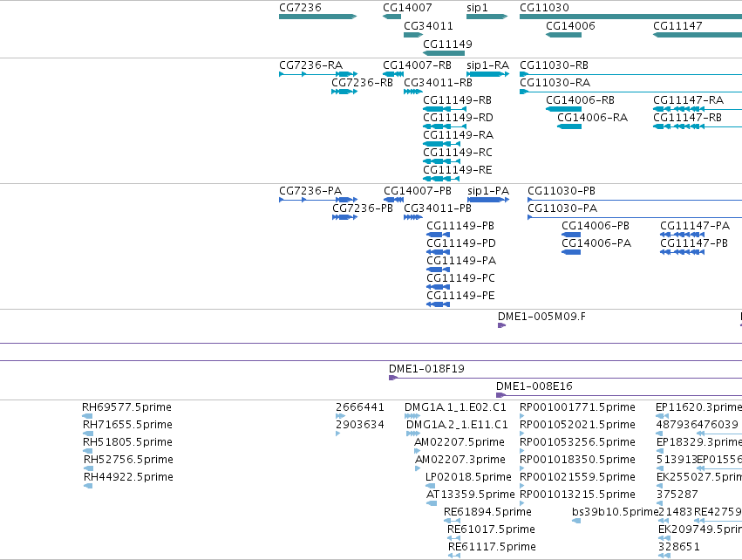The width and height of the screenshot is (742, 560).
Task: Select the CG7236 gene feature
Action: click(x=317, y=17)
